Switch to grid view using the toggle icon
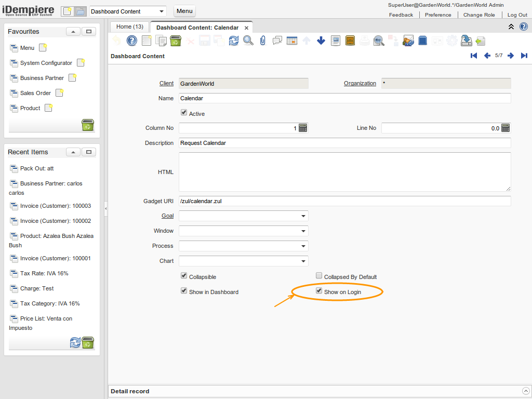The height and width of the screenshot is (399, 532). click(x=291, y=40)
